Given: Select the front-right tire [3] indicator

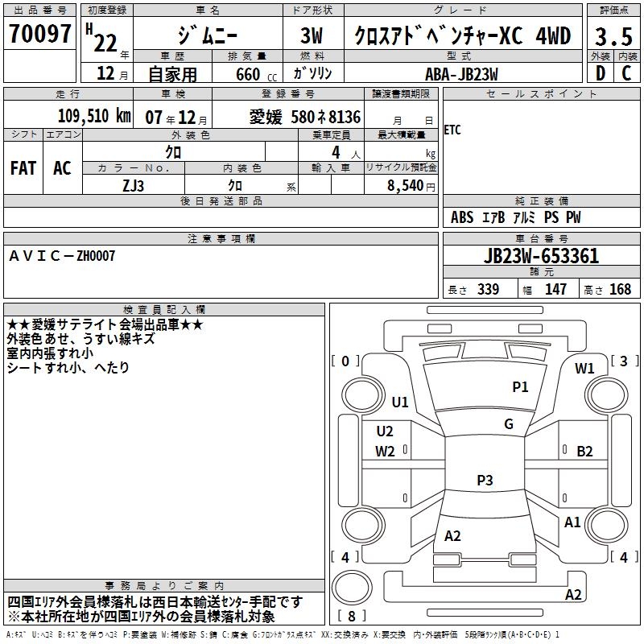Looking at the screenshot, I should coord(625,361).
